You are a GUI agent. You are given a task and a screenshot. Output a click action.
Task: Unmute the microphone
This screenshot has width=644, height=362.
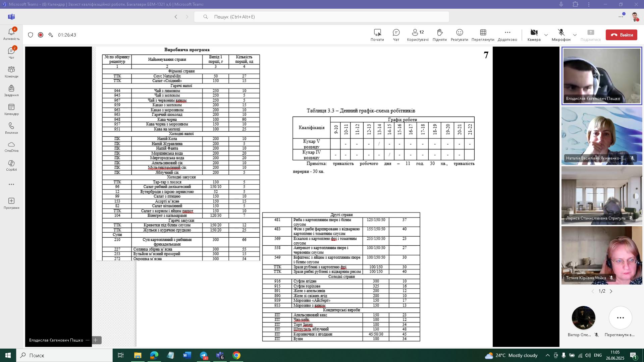(561, 35)
